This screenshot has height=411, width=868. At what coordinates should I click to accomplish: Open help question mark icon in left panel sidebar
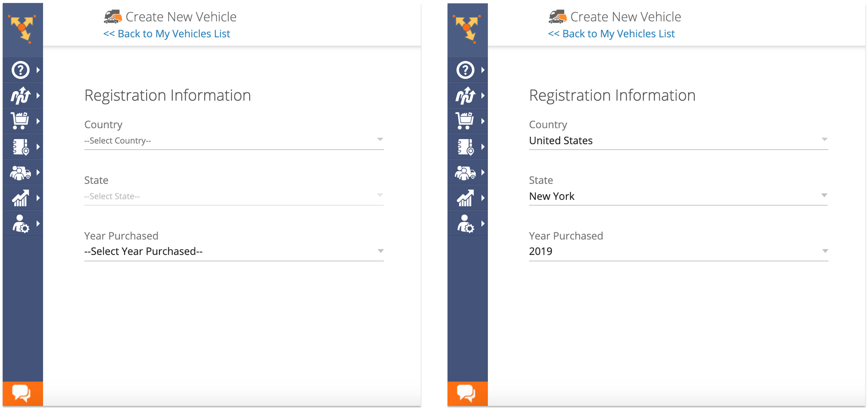pyautogui.click(x=21, y=70)
